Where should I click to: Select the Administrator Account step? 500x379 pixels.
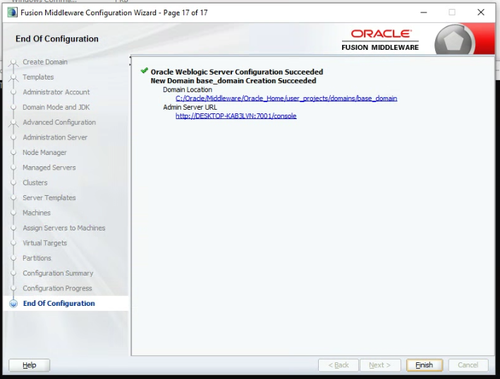(56, 92)
